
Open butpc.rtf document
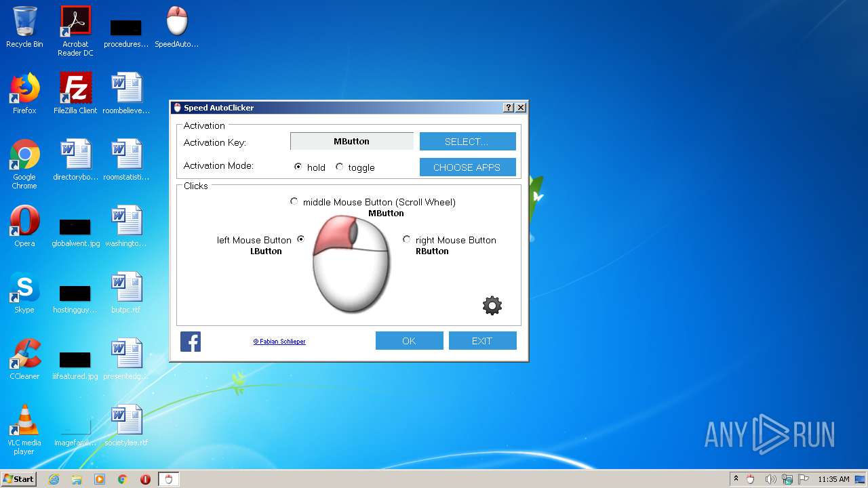point(126,293)
